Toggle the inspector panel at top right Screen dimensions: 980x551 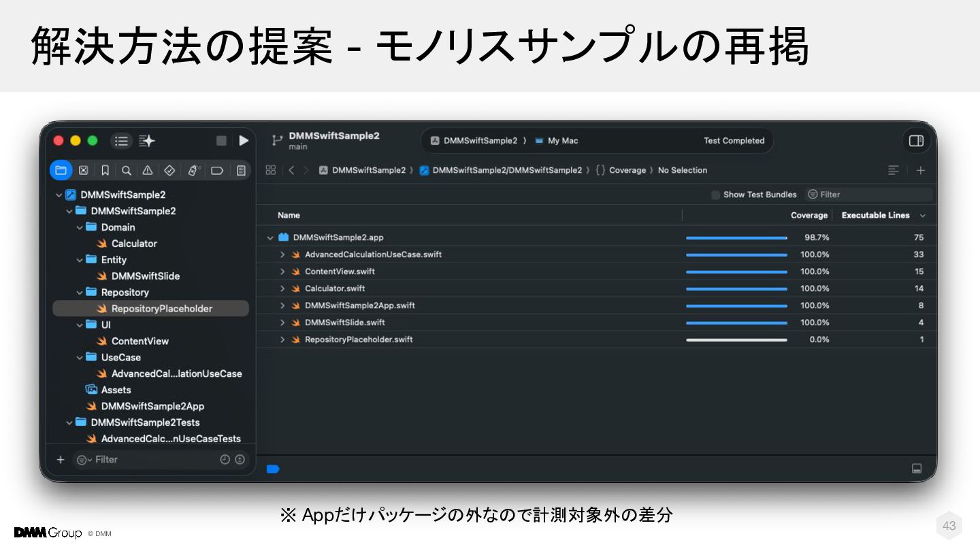(916, 141)
